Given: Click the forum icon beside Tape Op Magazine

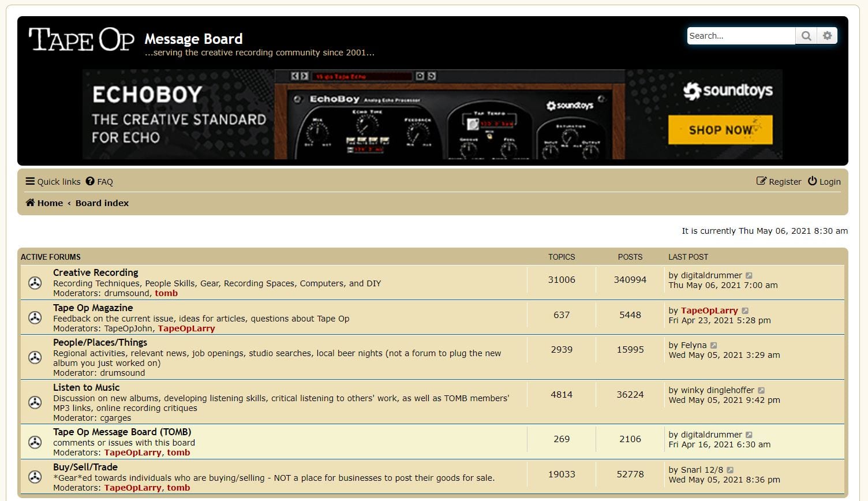Looking at the screenshot, I should pyautogui.click(x=35, y=318).
